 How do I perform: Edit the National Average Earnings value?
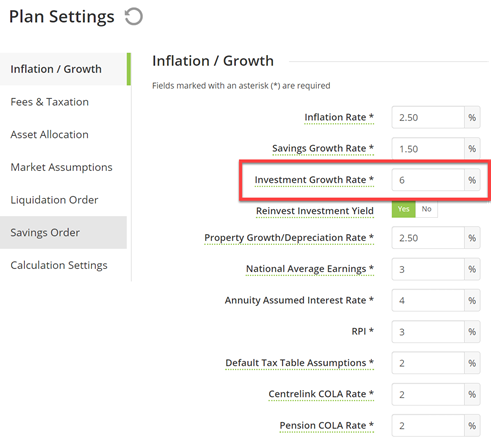[428, 269]
